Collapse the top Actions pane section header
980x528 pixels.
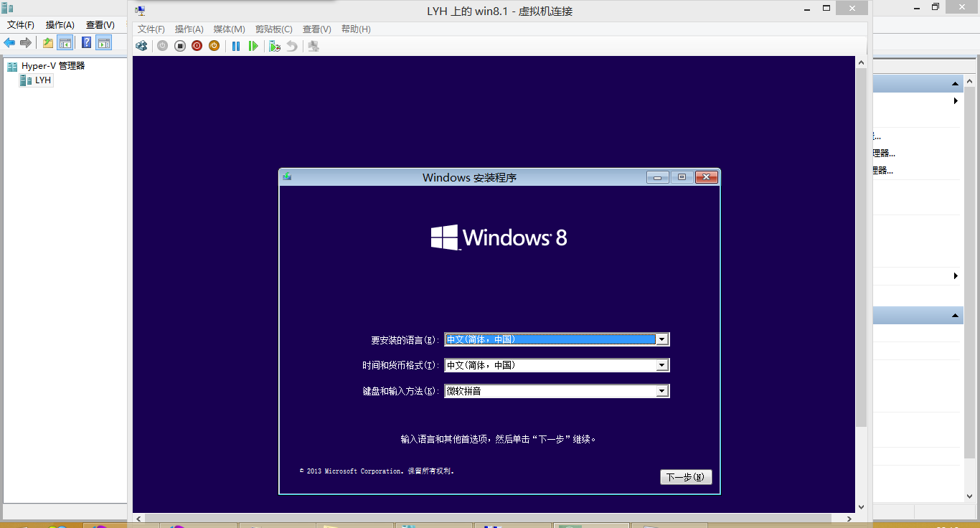point(956,83)
